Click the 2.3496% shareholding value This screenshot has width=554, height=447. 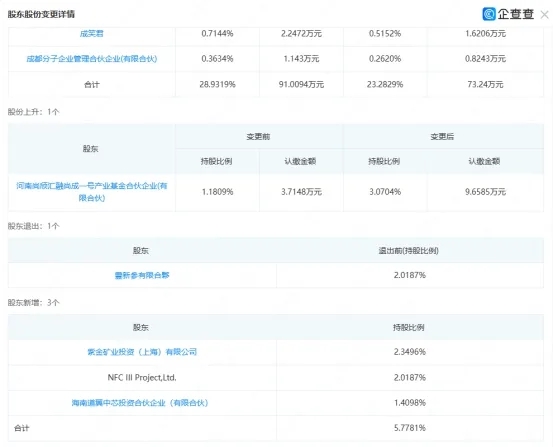point(410,352)
